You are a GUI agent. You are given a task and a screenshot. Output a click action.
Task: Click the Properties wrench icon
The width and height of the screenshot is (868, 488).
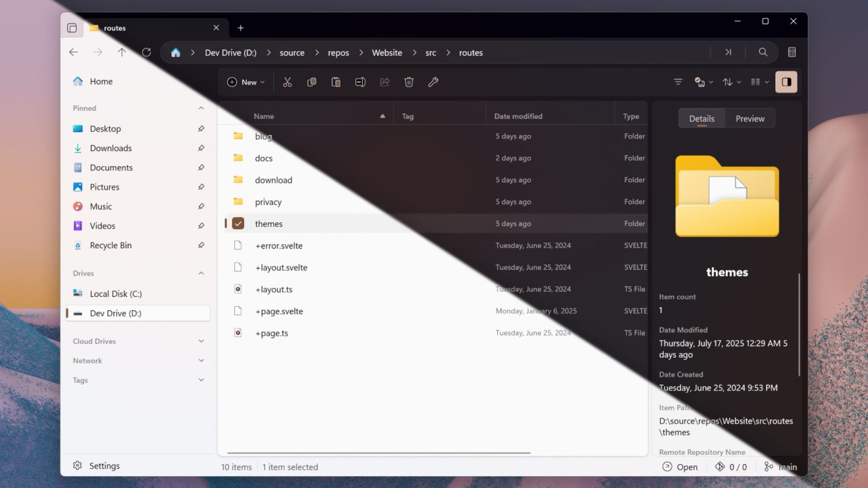pos(433,82)
